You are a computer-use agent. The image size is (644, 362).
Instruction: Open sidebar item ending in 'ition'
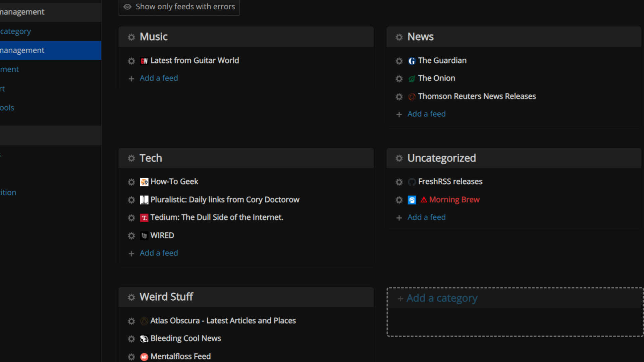click(8, 193)
